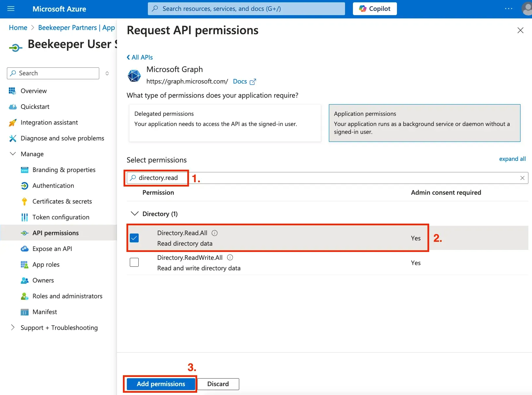Viewport: 532px width, 395px height.
Task: Open Expose an API
Action: point(52,249)
